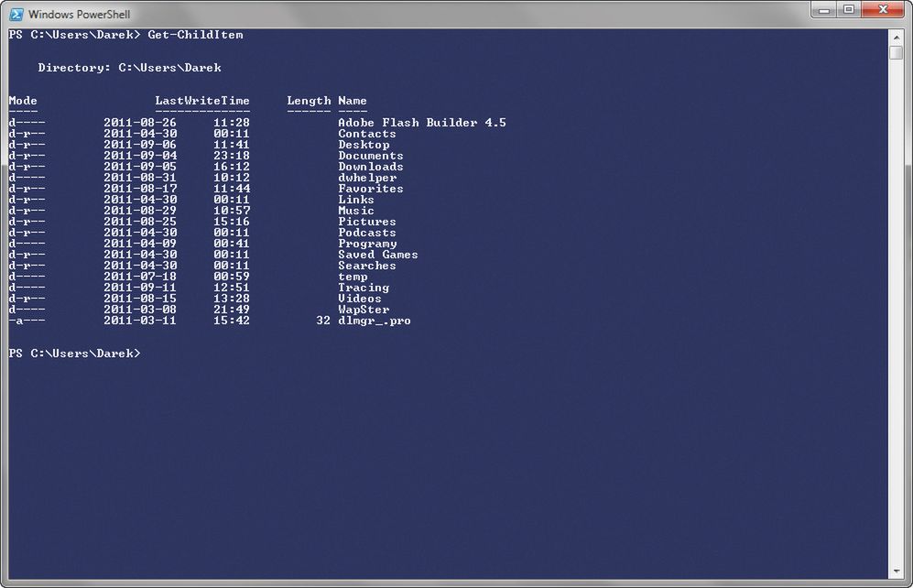Image resolution: width=913 pixels, height=588 pixels.
Task: Click the Length column header
Action: [309, 101]
